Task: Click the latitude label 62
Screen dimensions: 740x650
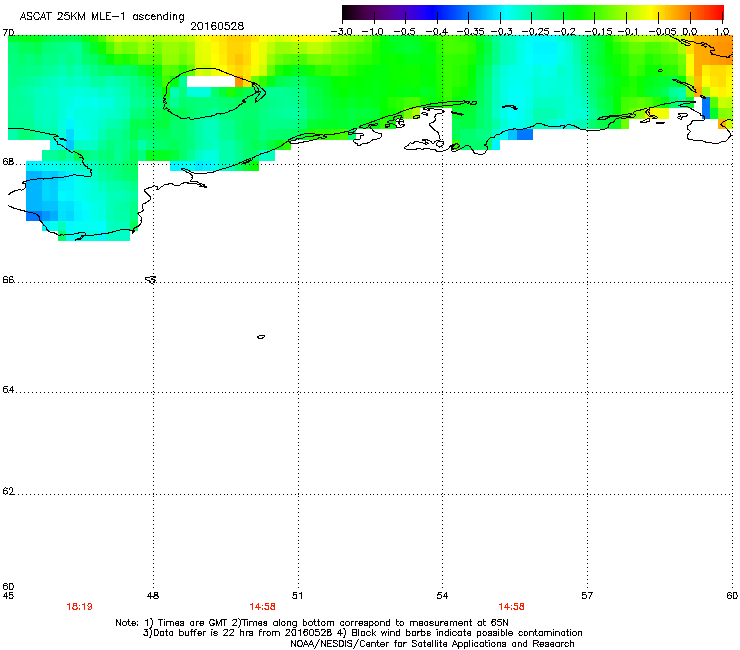Action: click(x=8, y=491)
